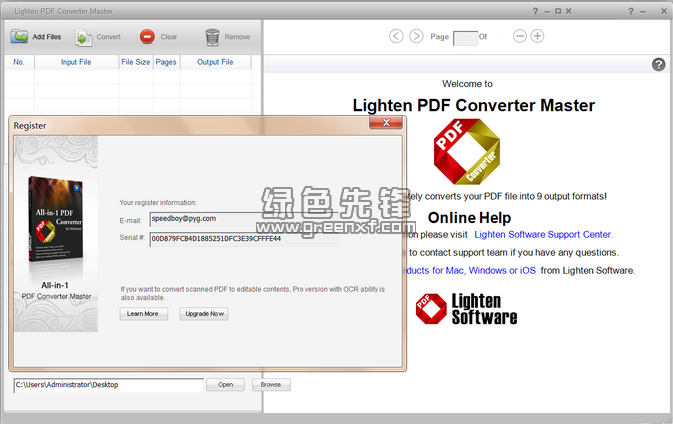This screenshot has width=673, height=424.
Task: Click the Learn More button
Action: (x=143, y=314)
